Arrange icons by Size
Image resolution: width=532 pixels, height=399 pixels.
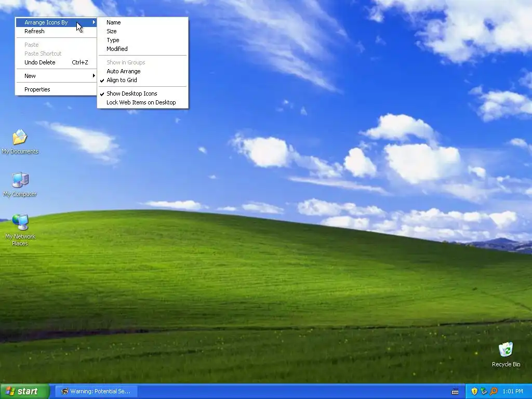142,31
